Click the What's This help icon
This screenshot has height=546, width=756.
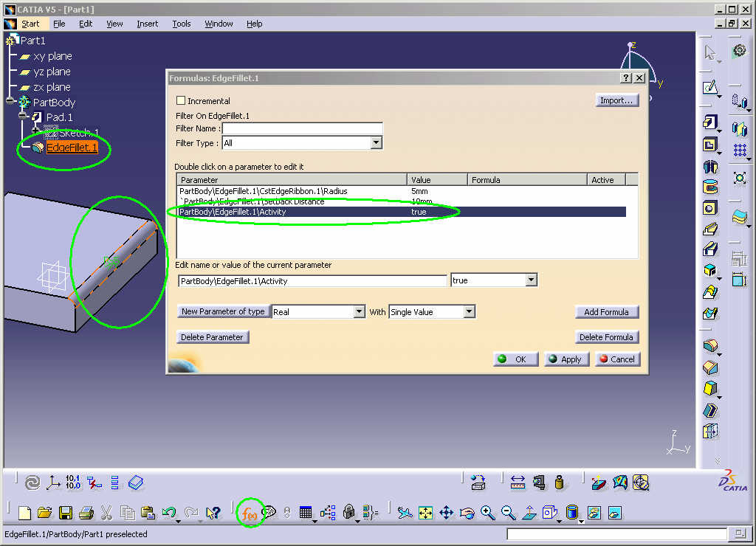click(213, 513)
